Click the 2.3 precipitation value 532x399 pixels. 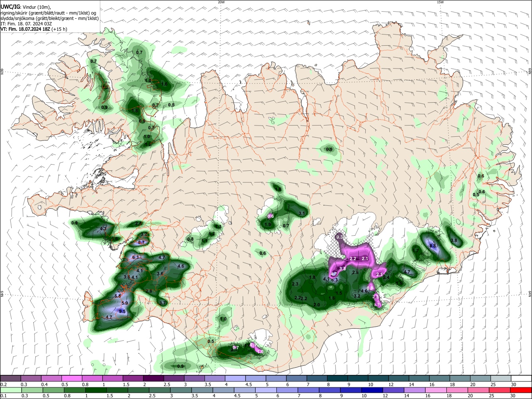pos(296,284)
